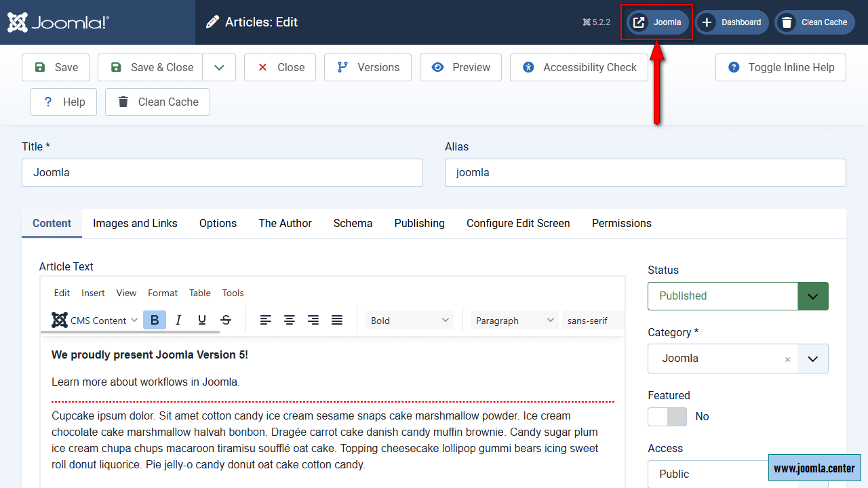868x488 pixels.
Task: Open the editor Edit menu
Action: [62, 293]
